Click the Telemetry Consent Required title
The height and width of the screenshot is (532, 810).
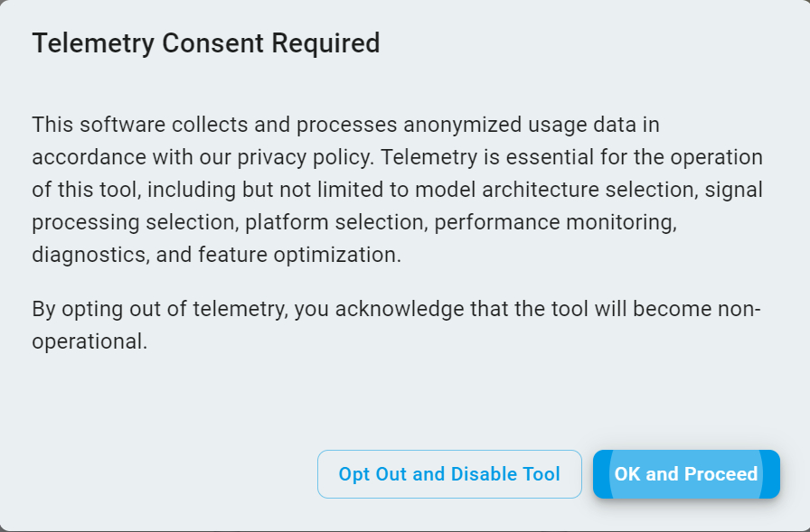pyautogui.click(x=206, y=43)
